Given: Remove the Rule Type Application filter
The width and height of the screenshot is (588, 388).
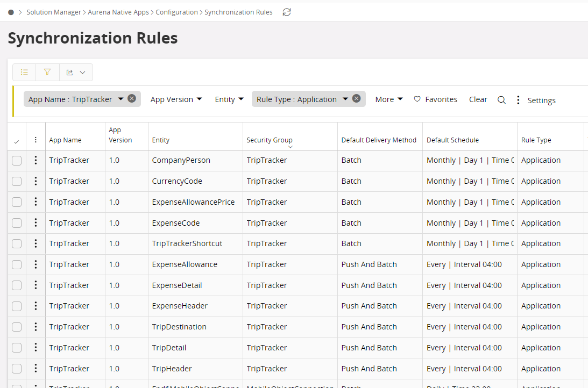Looking at the screenshot, I should (x=356, y=99).
